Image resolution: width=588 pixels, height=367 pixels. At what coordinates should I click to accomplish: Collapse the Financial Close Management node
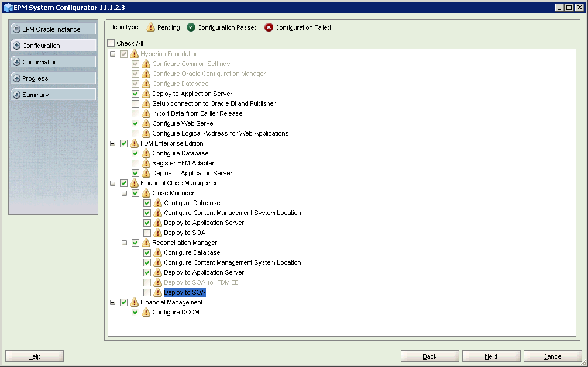[x=112, y=183]
